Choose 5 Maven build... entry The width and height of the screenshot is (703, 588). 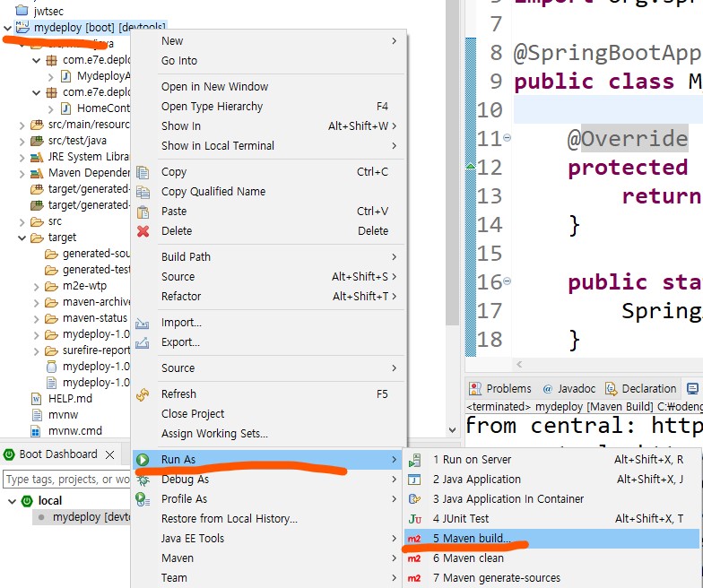pos(552,539)
